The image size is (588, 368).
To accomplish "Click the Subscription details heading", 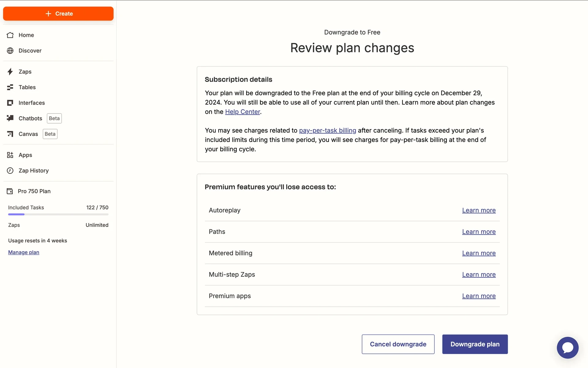I will (238, 79).
